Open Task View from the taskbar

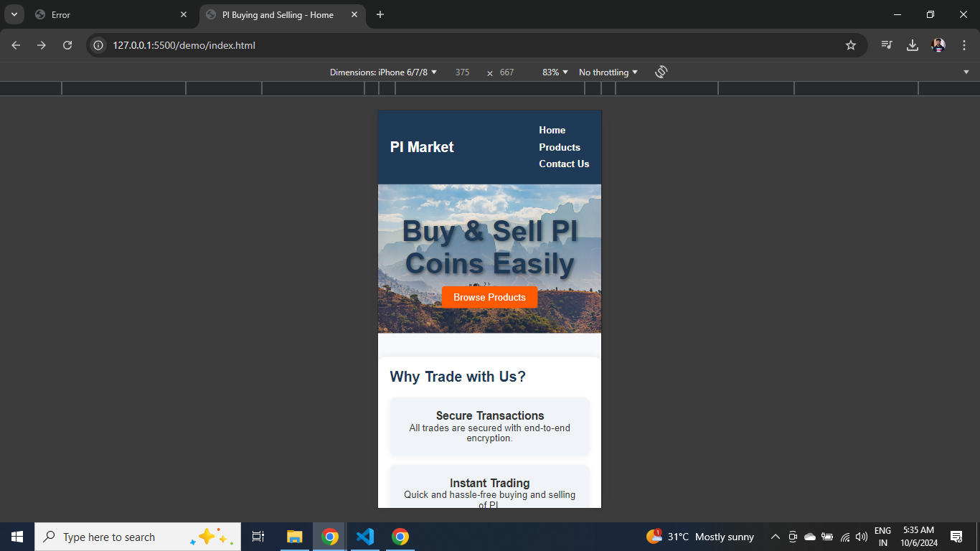point(258,537)
